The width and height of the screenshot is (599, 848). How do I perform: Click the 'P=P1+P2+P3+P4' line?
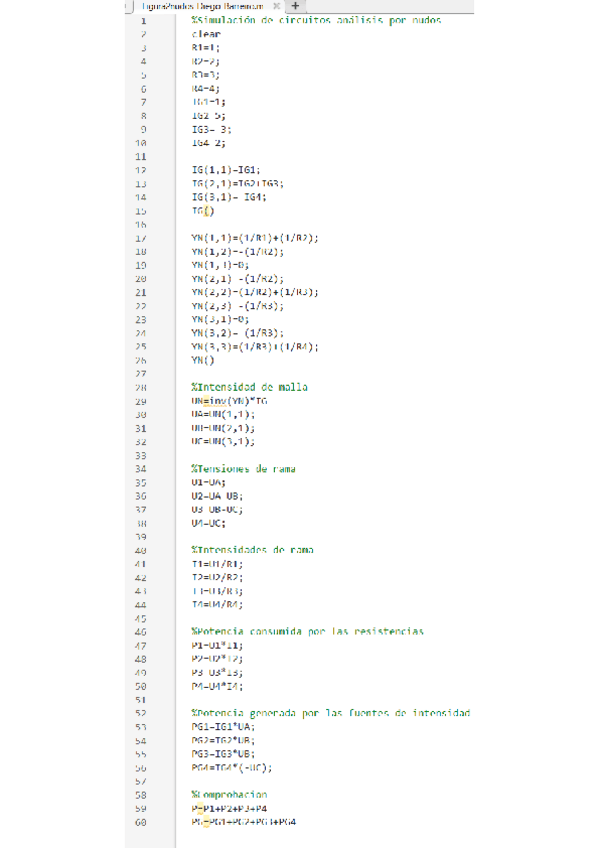click(x=229, y=809)
